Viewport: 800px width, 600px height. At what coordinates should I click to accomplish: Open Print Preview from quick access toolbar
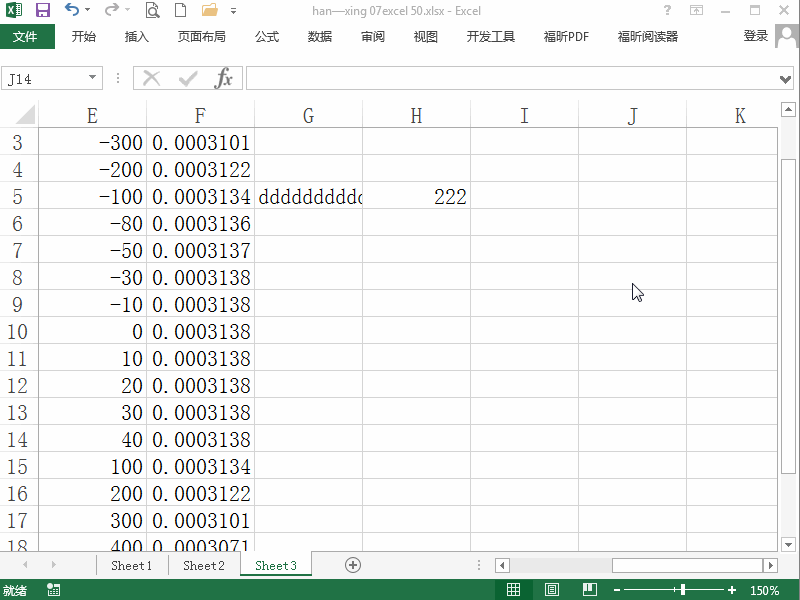point(152,10)
